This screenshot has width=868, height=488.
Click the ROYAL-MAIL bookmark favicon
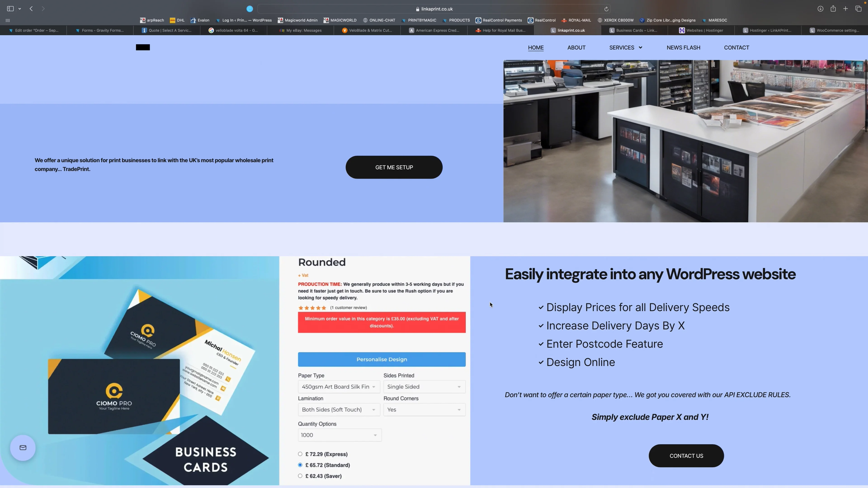[564, 20]
